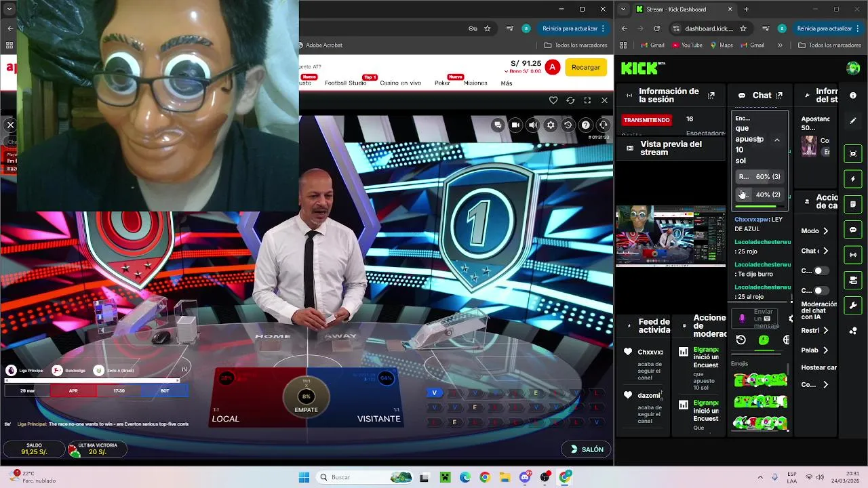The image size is (868, 488).
Task: Click the stream preview thumbnail
Action: (670, 236)
